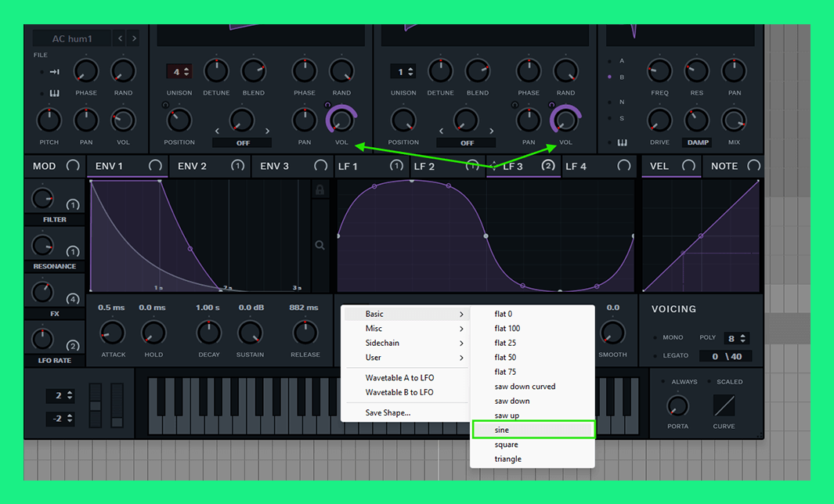Click the filter FREQ knob
834x504 pixels.
(x=659, y=71)
